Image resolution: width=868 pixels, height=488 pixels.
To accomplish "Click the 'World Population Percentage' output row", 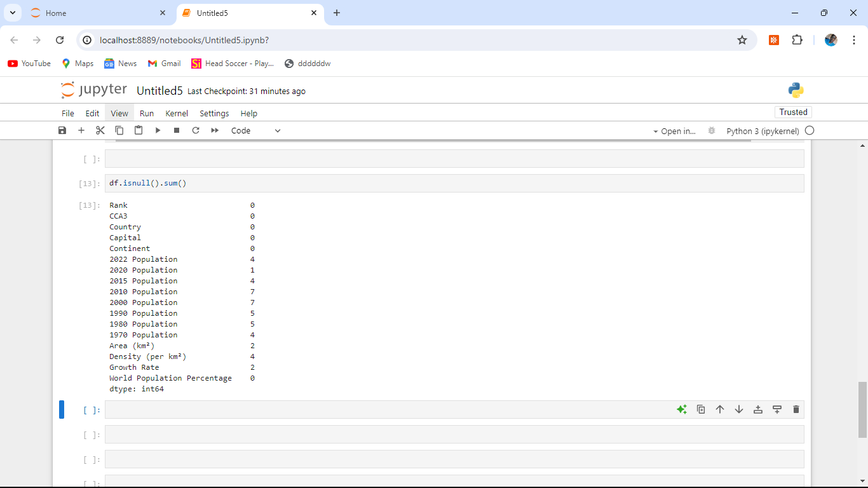I will (182, 378).
